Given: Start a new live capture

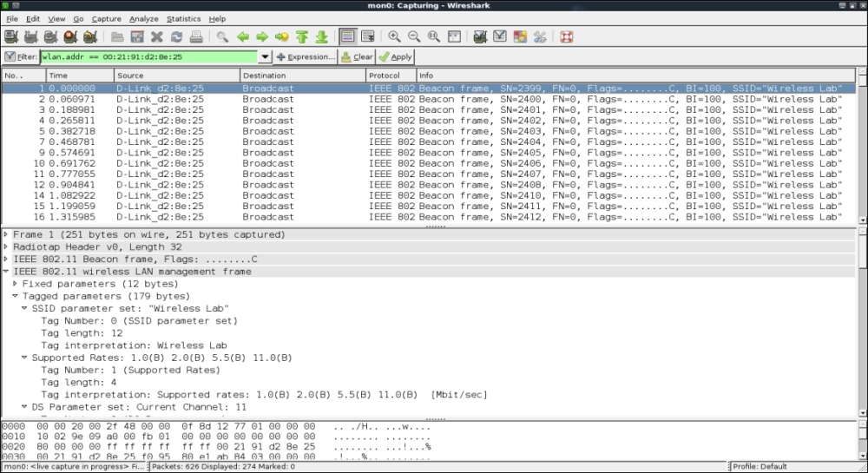Looking at the screenshot, I should click(51, 37).
